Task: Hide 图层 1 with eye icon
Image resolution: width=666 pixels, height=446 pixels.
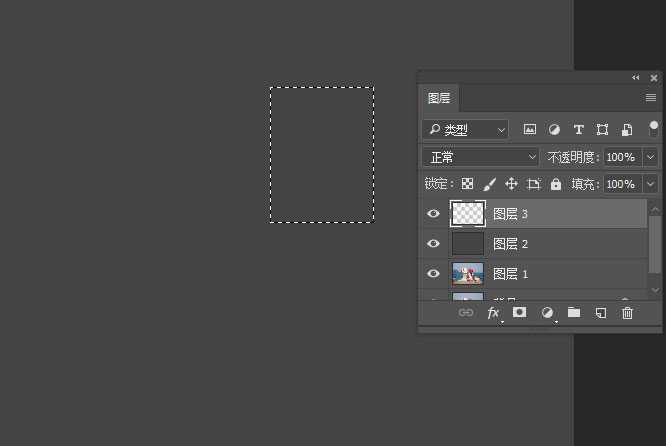Action: (433, 273)
